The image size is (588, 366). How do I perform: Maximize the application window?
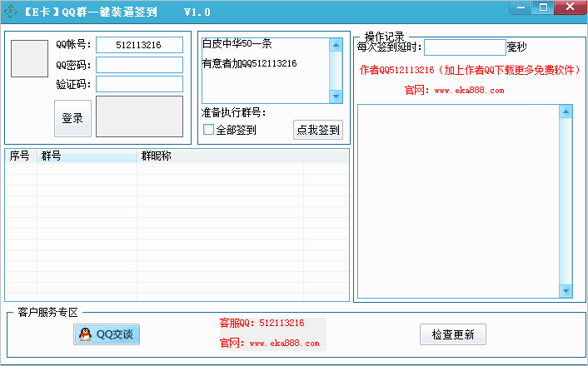[543, 7]
